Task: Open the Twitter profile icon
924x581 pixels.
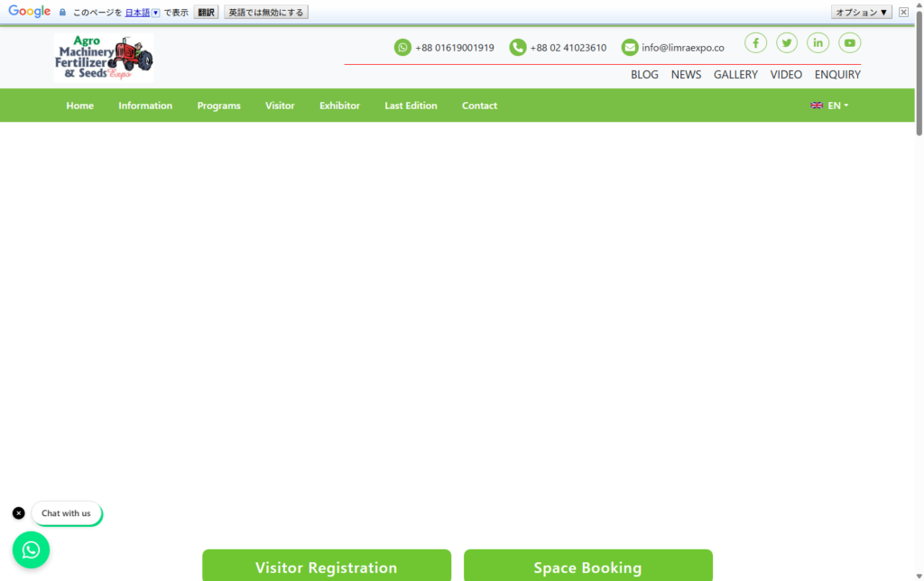Action: [x=787, y=42]
